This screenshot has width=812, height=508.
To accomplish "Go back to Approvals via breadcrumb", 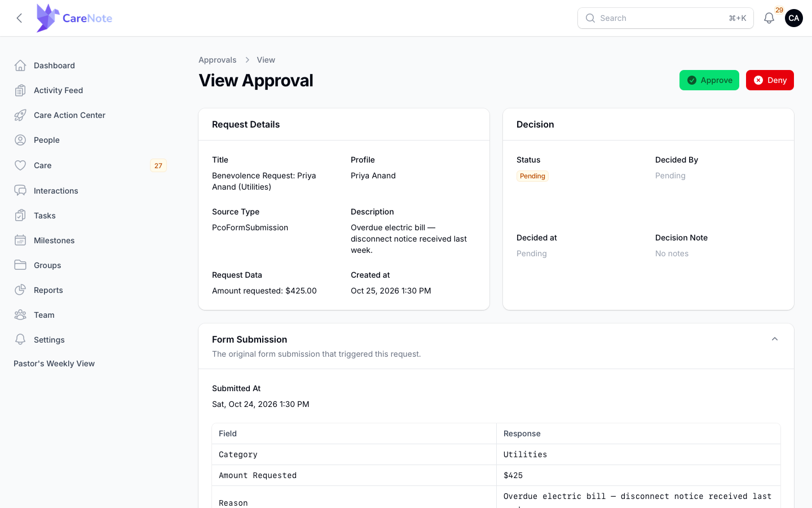I will (218, 60).
